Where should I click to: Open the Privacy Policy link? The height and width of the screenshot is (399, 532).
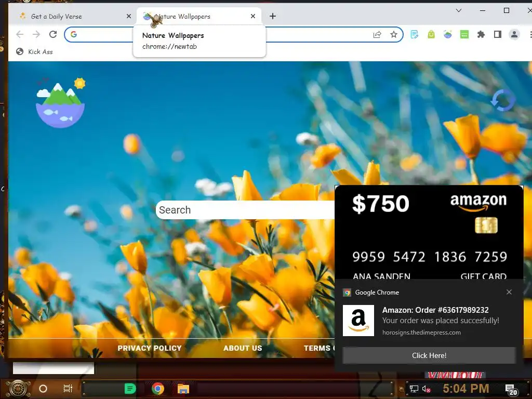pos(149,348)
